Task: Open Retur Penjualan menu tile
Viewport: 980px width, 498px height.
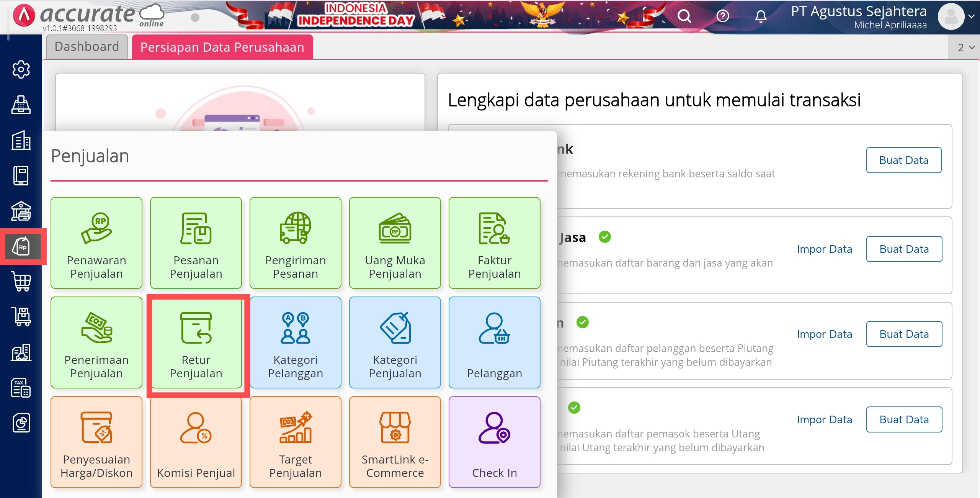Action: (196, 343)
